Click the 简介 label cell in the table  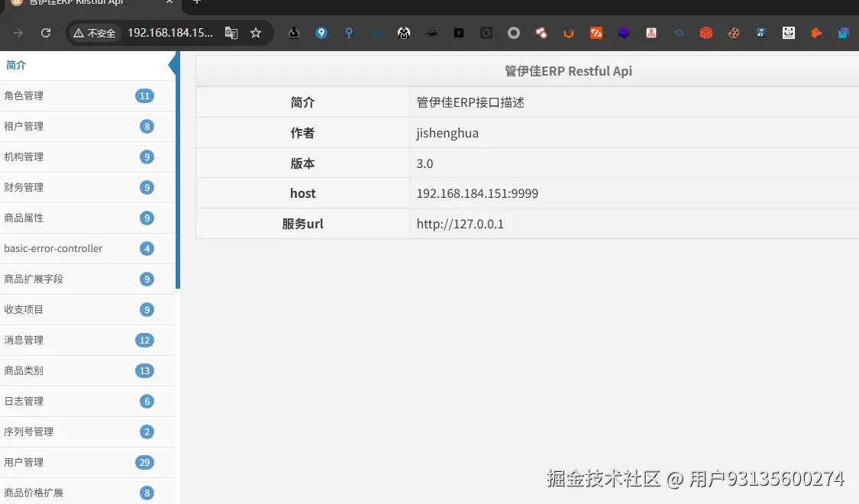302,102
